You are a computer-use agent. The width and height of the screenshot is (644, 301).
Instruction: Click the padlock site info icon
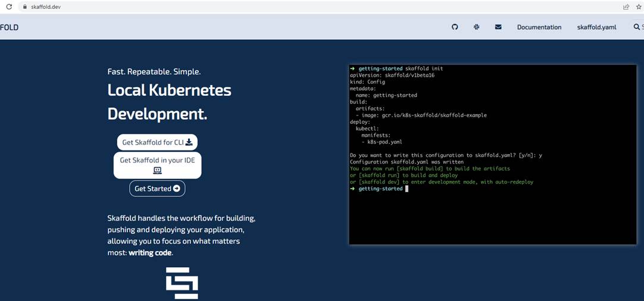(x=24, y=7)
